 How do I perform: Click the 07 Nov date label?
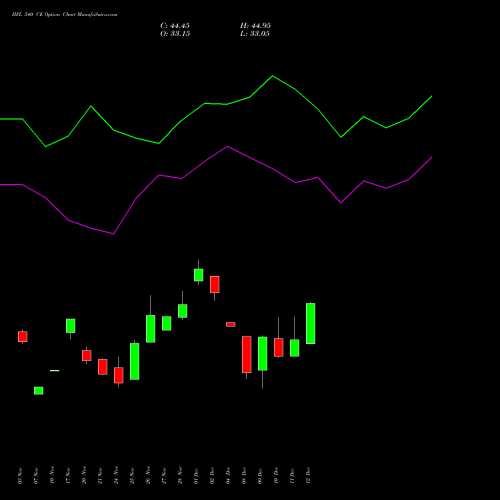click(x=36, y=476)
